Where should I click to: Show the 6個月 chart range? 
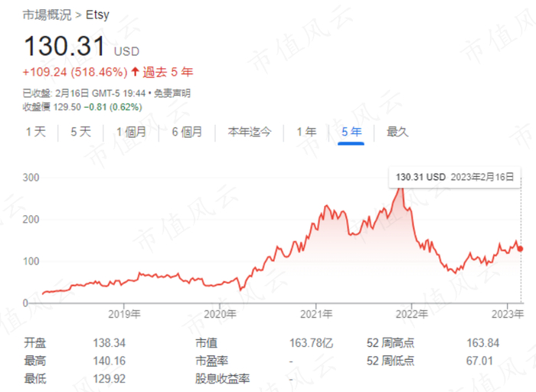[187, 132]
